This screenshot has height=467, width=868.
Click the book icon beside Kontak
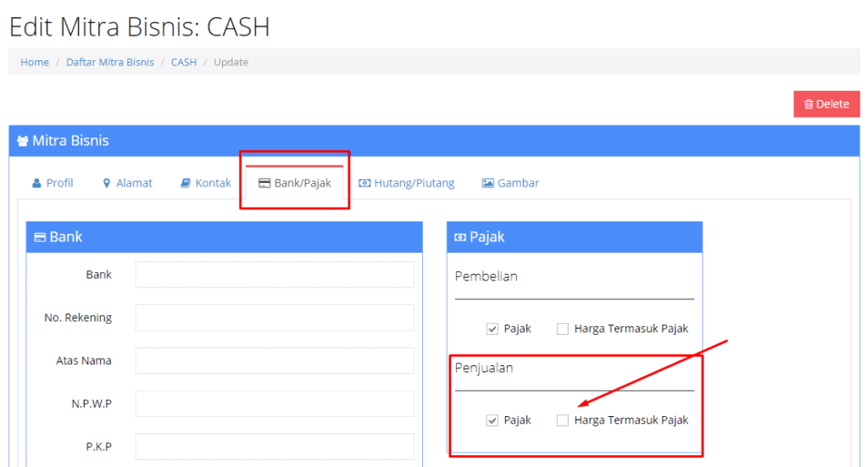[x=186, y=183]
